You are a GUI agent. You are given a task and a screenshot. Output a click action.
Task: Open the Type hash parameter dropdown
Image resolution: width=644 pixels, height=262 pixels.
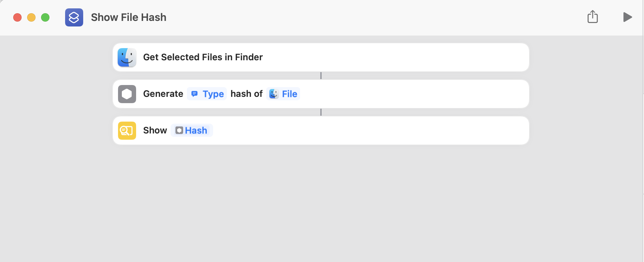click(207, 94)
